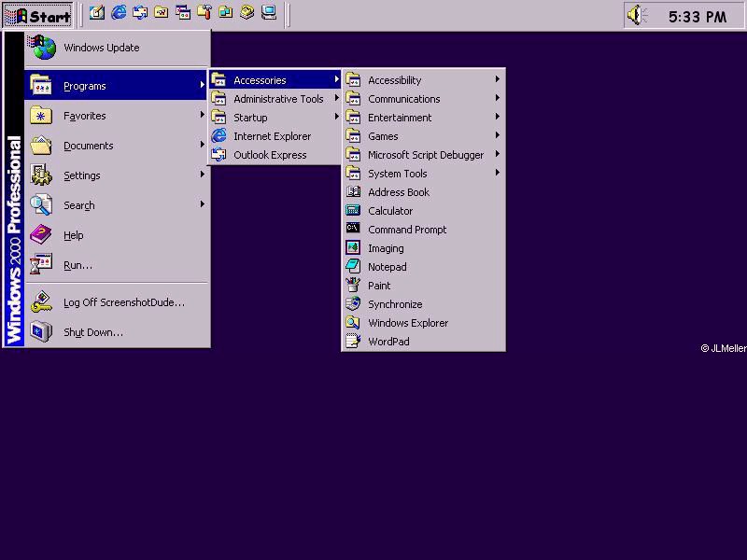Expand the Settings submenu arrow

(202, 175)
